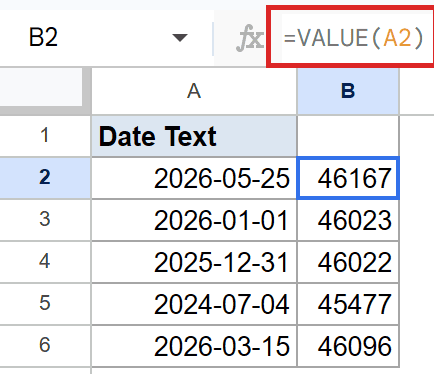Select cell with 2026-05-25
The image size is (434, 374).
pos(194,178)
